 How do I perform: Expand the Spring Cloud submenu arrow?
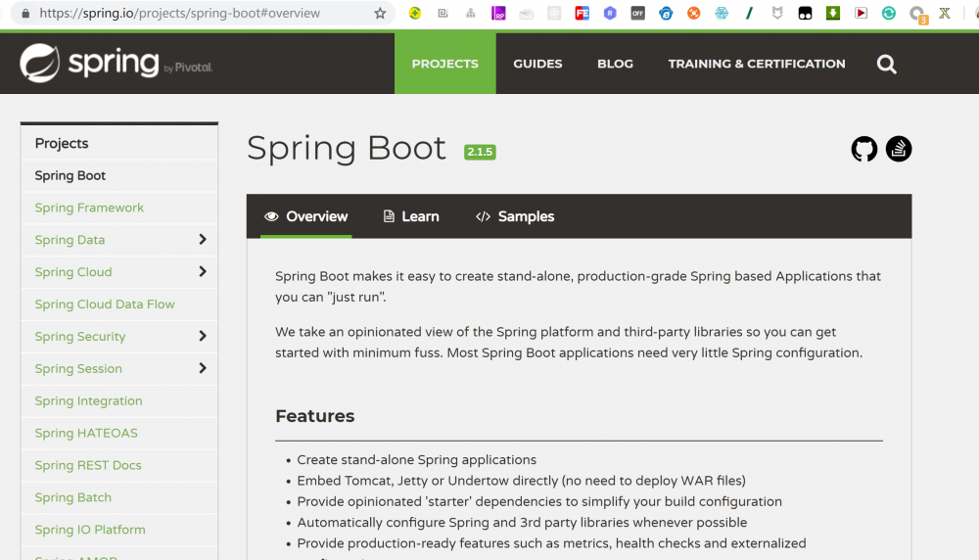tap(203, 272)
